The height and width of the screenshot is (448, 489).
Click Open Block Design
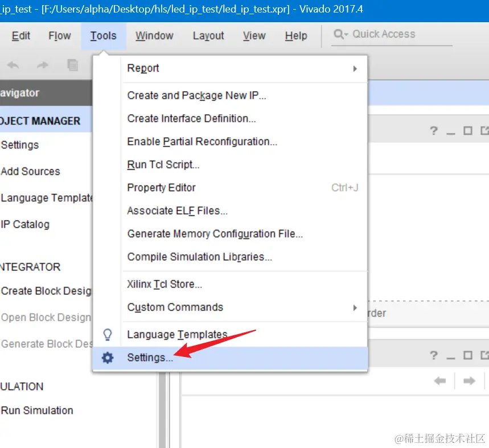coord(46,318)
